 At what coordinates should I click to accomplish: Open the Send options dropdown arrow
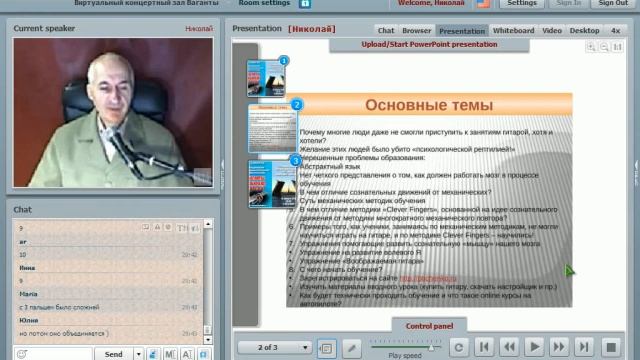138,354
